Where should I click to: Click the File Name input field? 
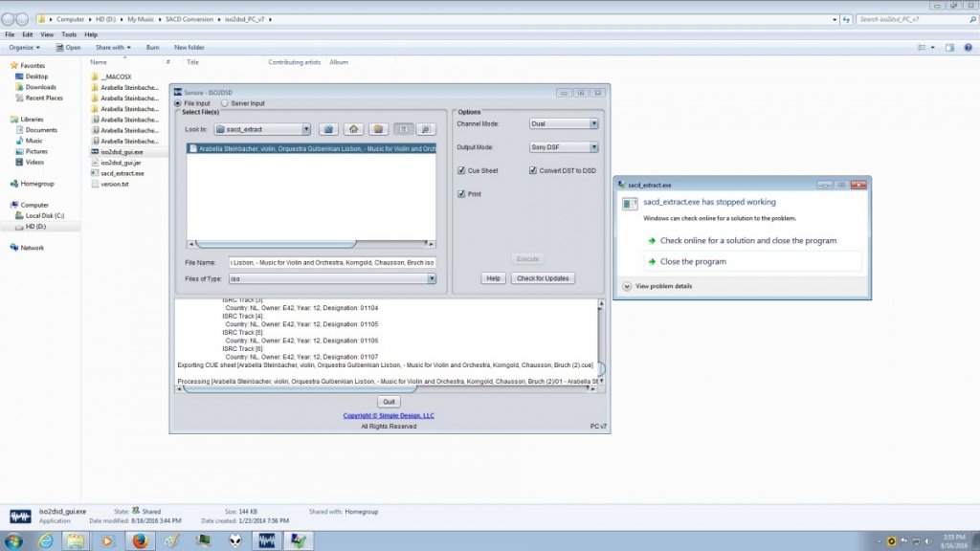[x=332, y=262]
